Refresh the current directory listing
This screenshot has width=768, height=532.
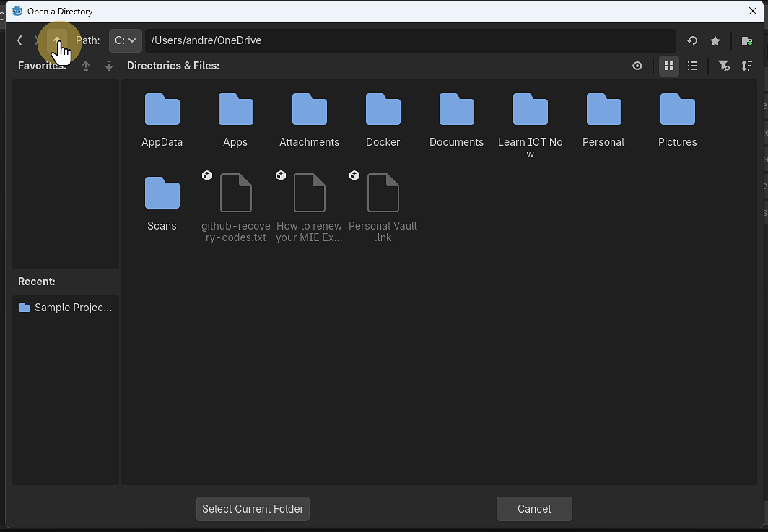691,40
